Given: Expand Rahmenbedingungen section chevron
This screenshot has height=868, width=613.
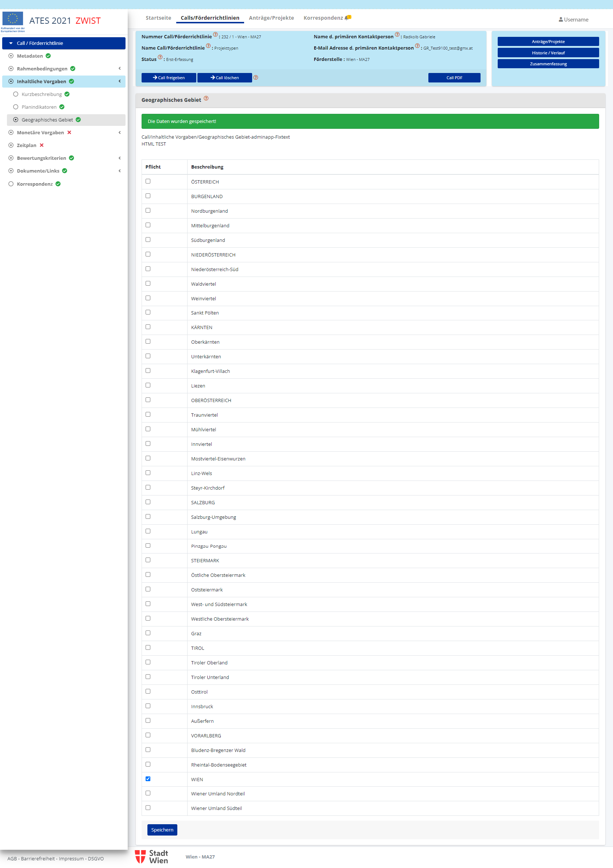Looking at the screenshot, I should [120, 69].
